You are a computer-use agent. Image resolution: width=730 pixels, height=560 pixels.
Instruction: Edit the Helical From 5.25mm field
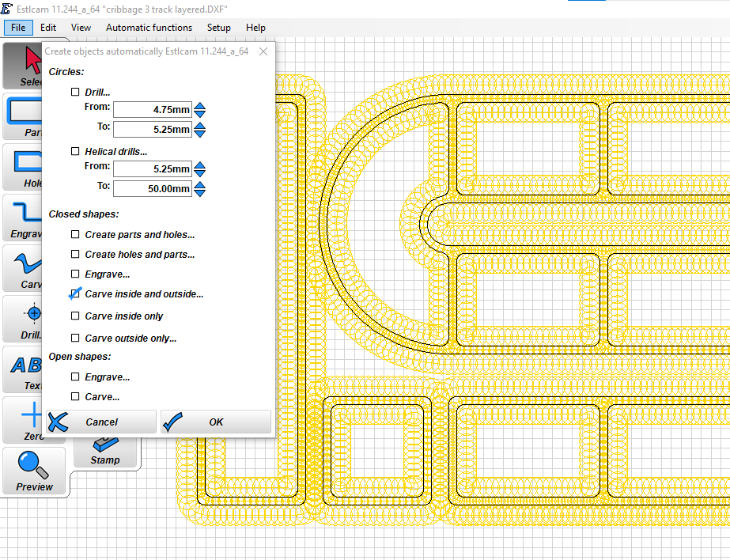[x=153, y=169]
